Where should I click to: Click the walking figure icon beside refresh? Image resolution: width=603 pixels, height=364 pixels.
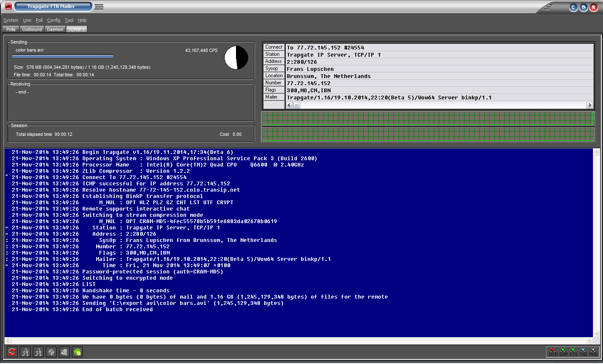click(x=25, y=352)
